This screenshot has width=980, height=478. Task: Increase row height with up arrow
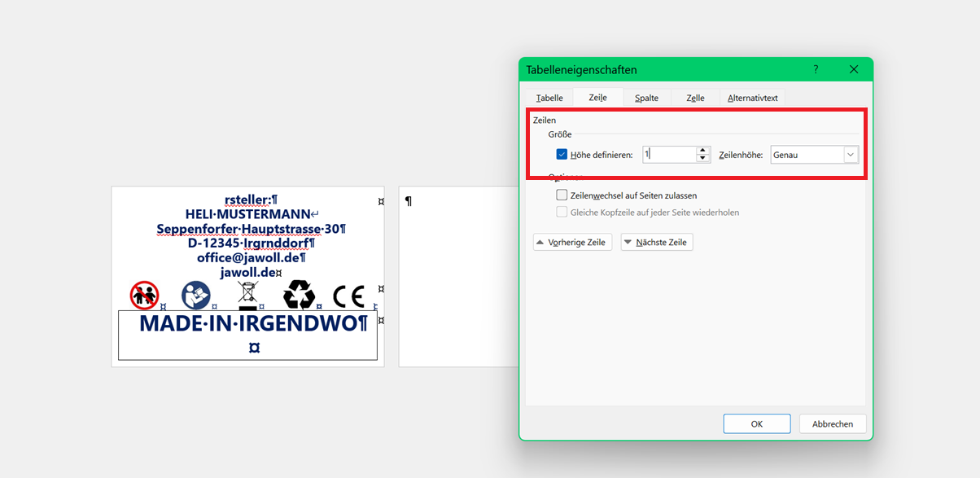(703, 151)
